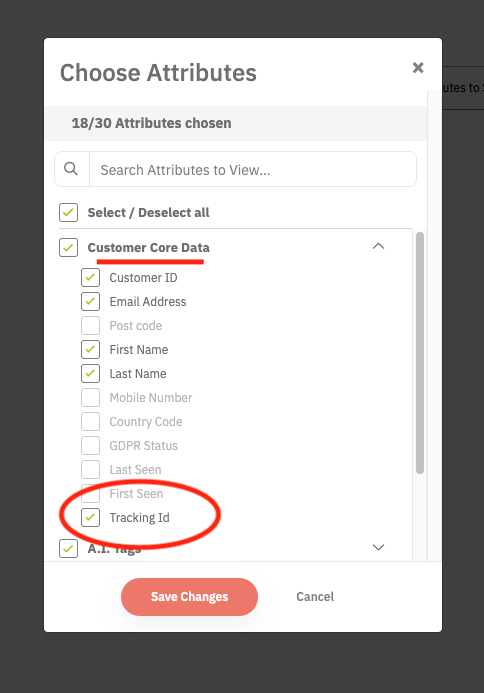Uncheck the Email Address attribute

90,301
